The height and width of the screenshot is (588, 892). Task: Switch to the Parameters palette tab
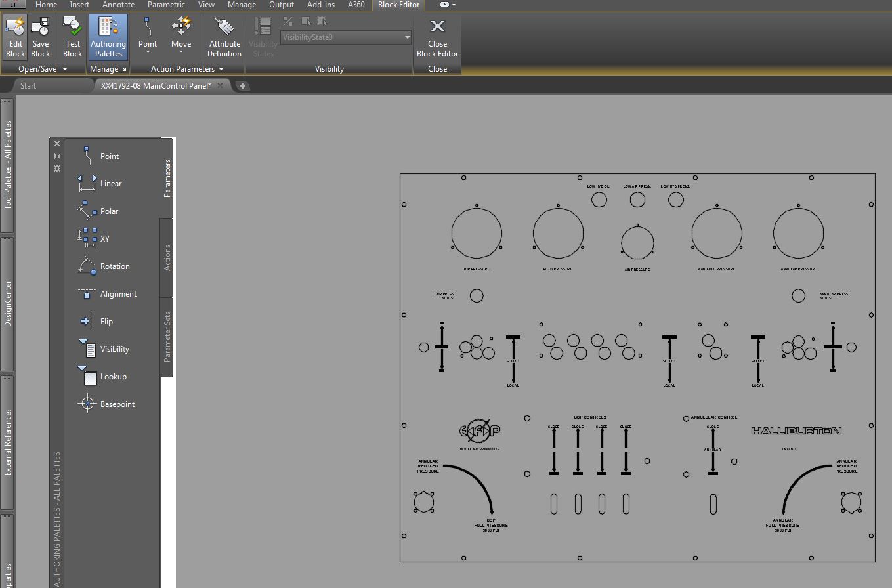pyautogui.click(x=167, y=178)
